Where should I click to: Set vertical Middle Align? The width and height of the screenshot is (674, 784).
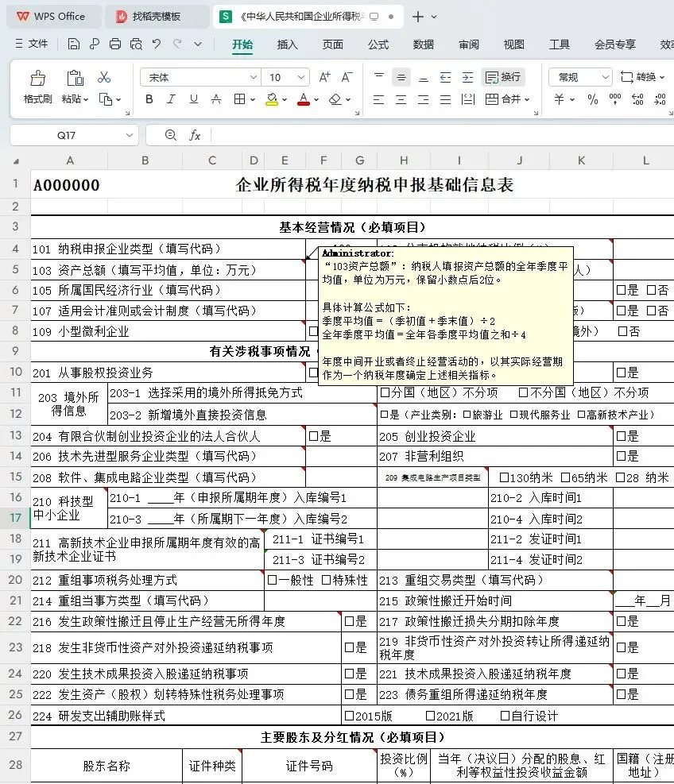[x=401, y=77]
